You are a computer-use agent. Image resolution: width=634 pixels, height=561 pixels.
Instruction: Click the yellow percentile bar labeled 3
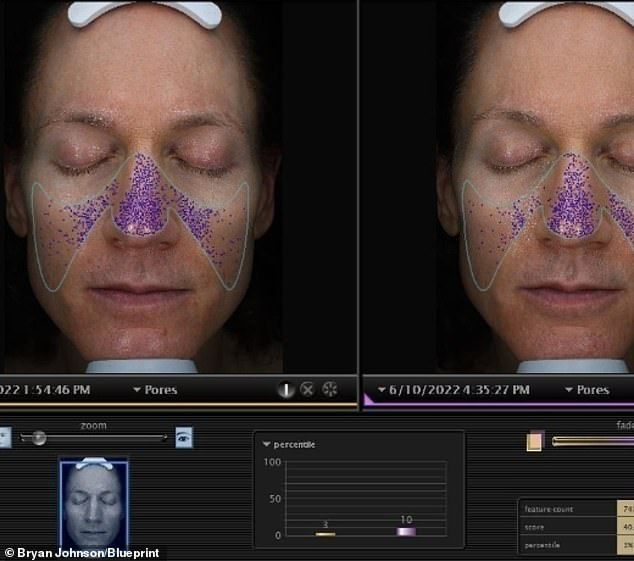click(x=325, y=533)
